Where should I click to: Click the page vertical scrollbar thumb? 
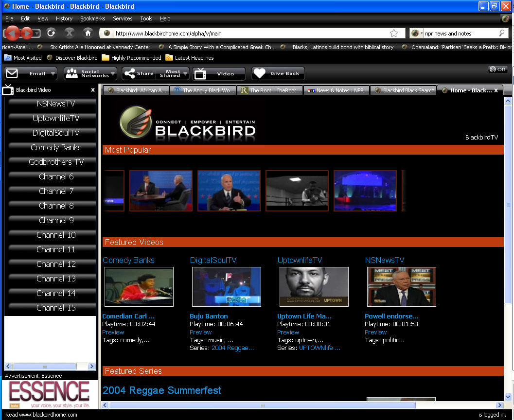pyautogui.click(x=508, y=205)
